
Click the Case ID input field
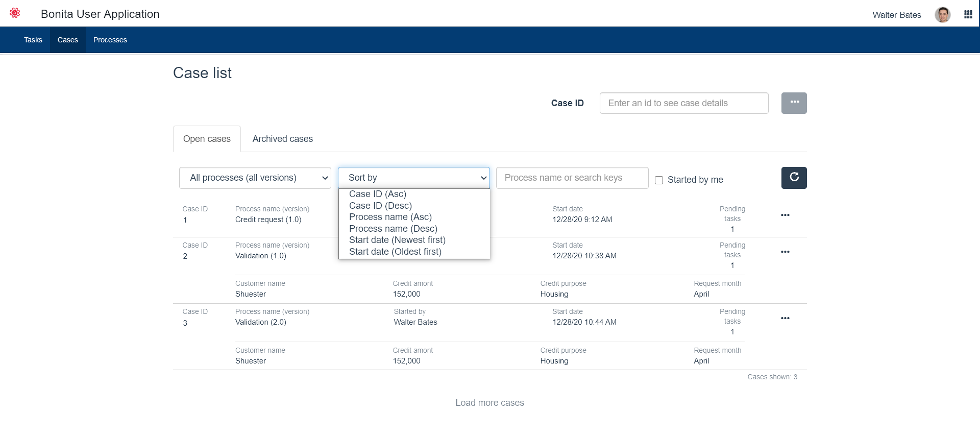683,103
